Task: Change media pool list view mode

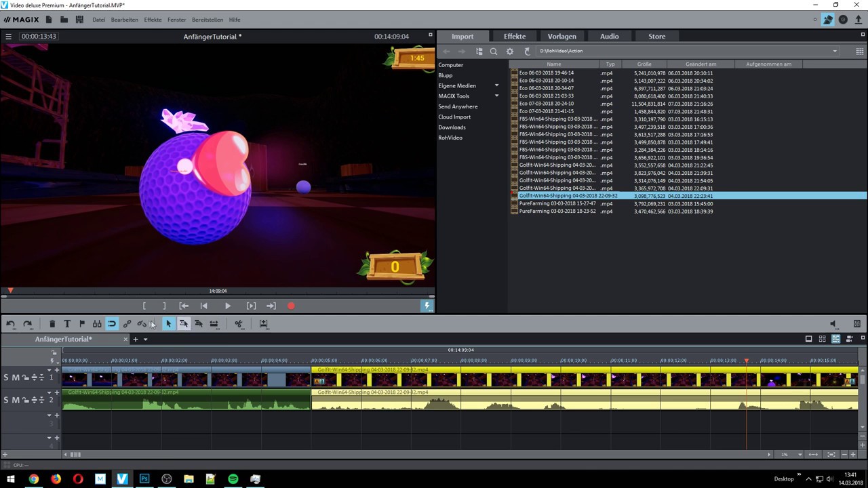Action: pyautogui.click(x=860, y=52)
